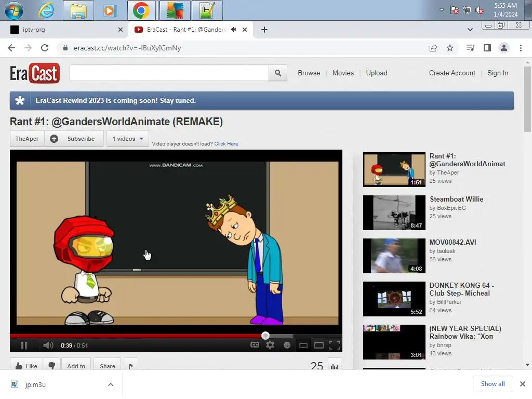Click the tray volume speaker icon
The height and width of the screenshot is (399, 532).
point(480,10)
